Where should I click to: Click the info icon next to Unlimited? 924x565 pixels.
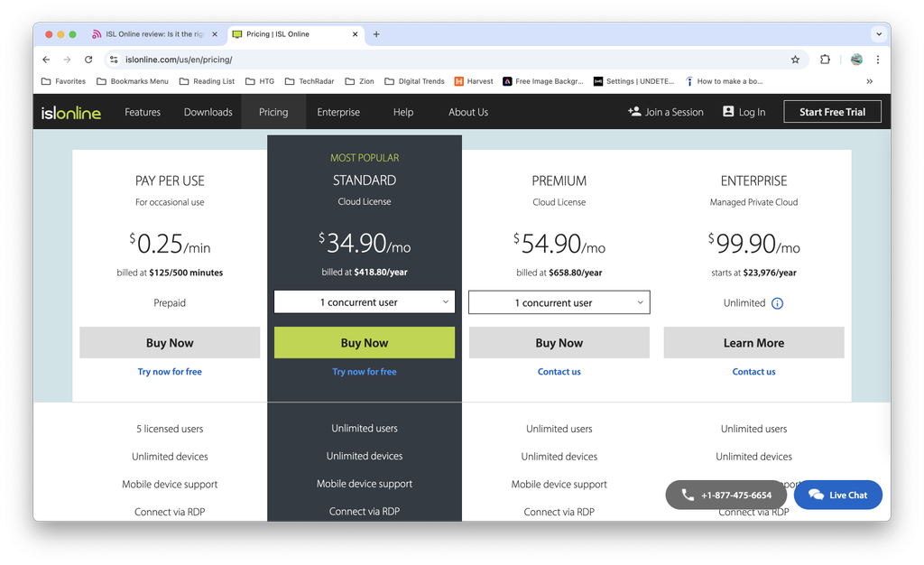coord(777,303)
